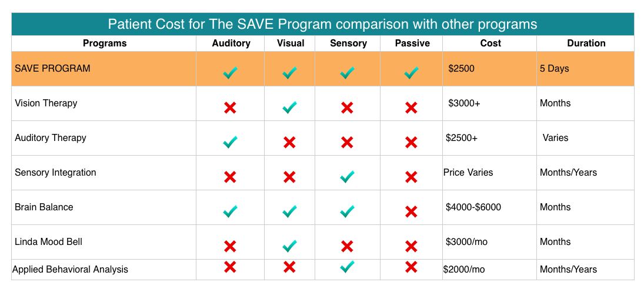Image resolution: width=644 pixels, height=289 pixels.
Task: Click the Vision Therapy Sensory red cross
Action: [347, 107]
